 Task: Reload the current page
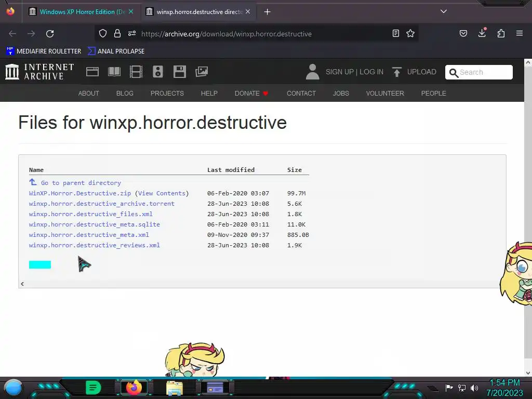tap(50, 34)
